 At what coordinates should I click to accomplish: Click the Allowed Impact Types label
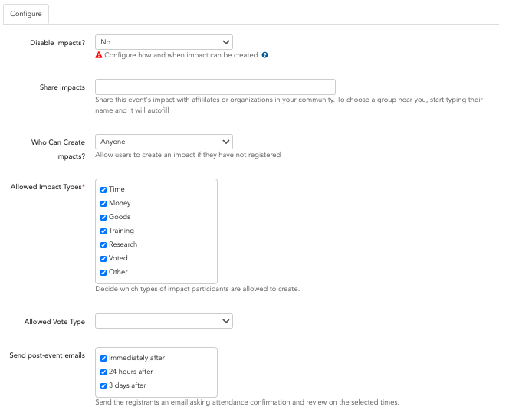(48, 187)
